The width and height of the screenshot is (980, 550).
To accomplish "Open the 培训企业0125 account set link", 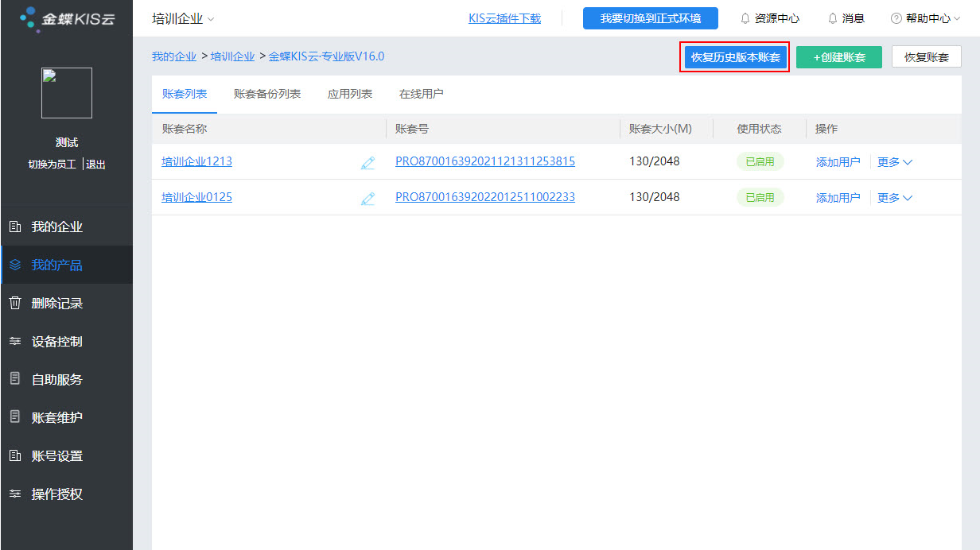I will click(197, 198).
